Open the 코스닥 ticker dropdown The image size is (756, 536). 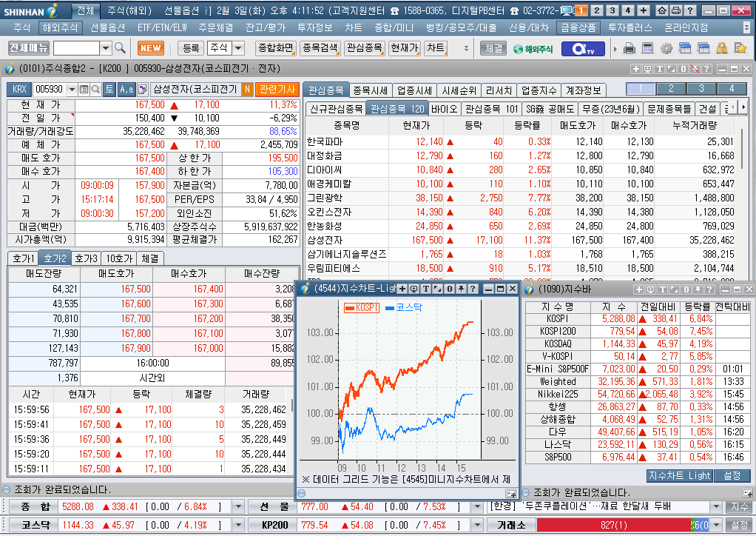point(238,525)
